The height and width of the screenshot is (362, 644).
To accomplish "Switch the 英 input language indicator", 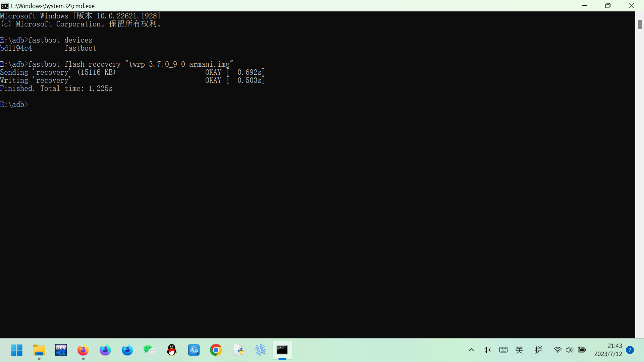I will tap(520, 350).
